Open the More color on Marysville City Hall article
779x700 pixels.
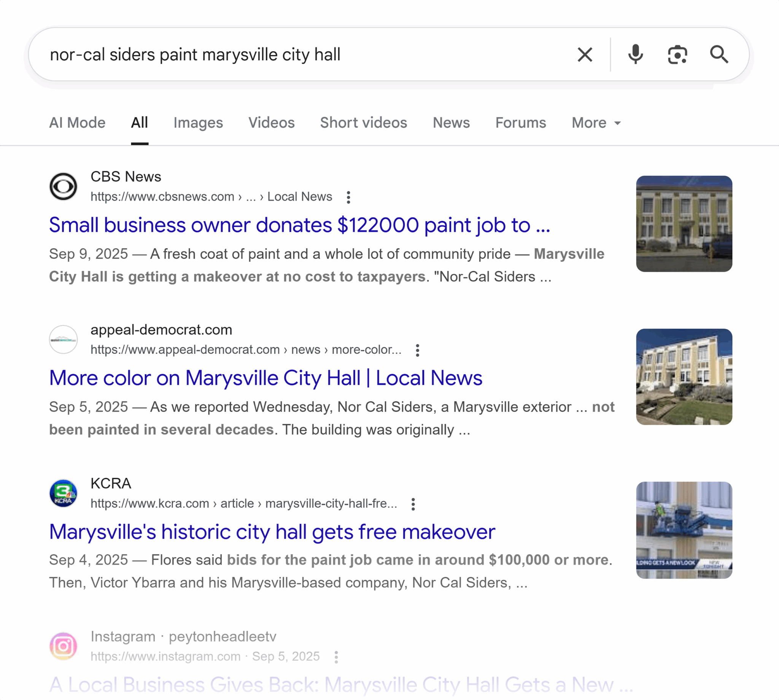265,378
